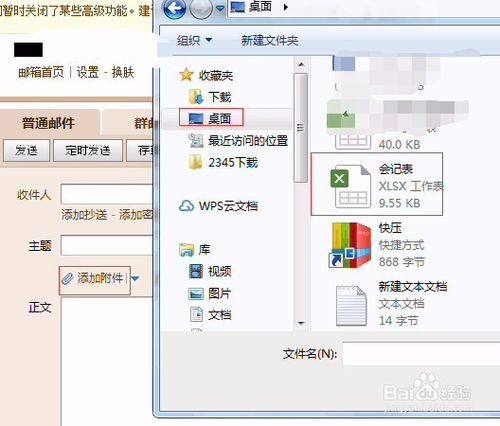The width and height of the screenshot is (500, 426).
Task: Click the blue back arrow button
Action: coord(175,9)
